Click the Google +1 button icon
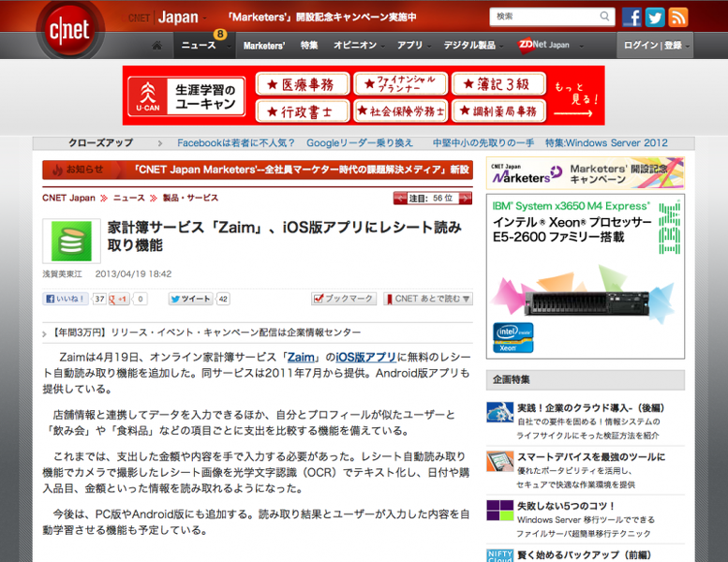 tap(118, 299)
